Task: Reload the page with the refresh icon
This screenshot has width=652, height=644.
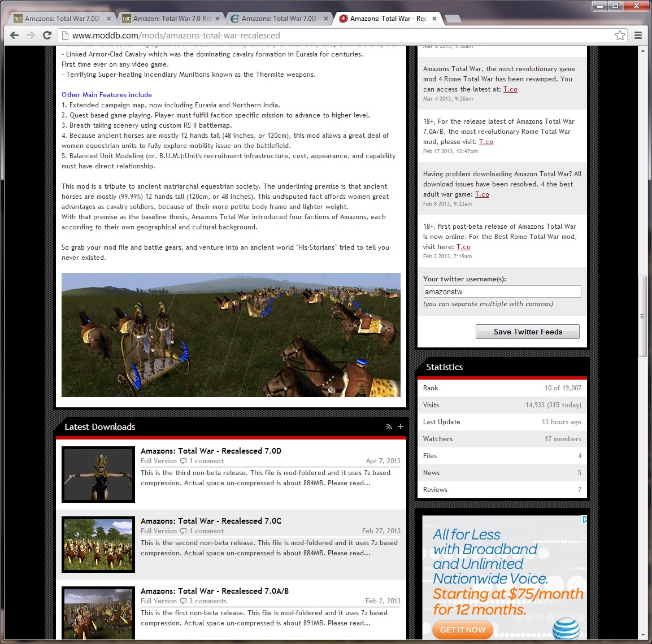Action: (x=47, y=36)
